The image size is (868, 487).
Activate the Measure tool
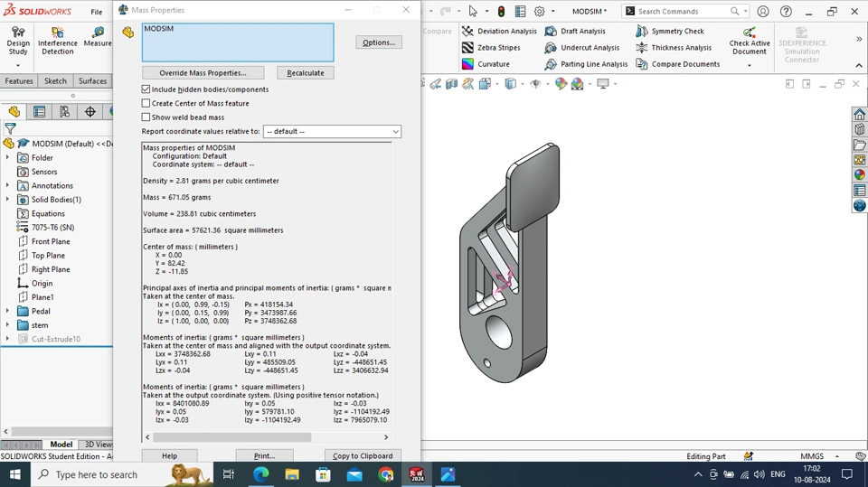click(98, 36)
